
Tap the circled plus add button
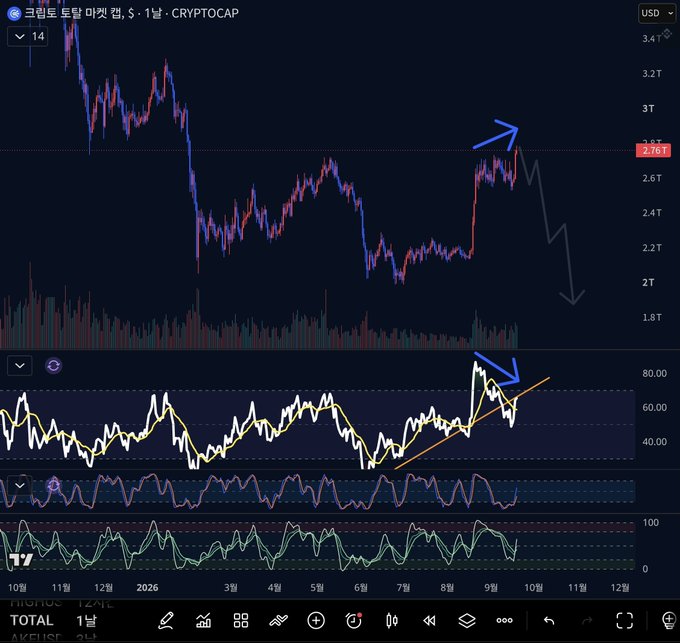click(x=316, y=621)
